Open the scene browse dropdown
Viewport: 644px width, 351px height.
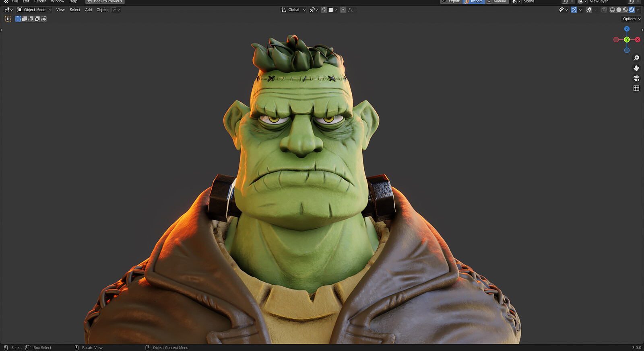516,2
